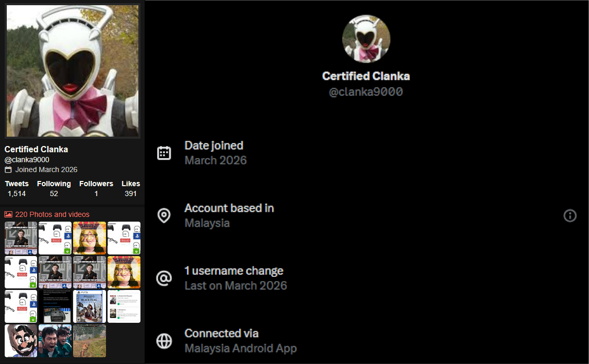Image resolution: width=589 pixels, height=364 pixels.
Task: Open the Assassin's Creed Black Flag PS5 cover thumbnail
Action: [89, 306]
